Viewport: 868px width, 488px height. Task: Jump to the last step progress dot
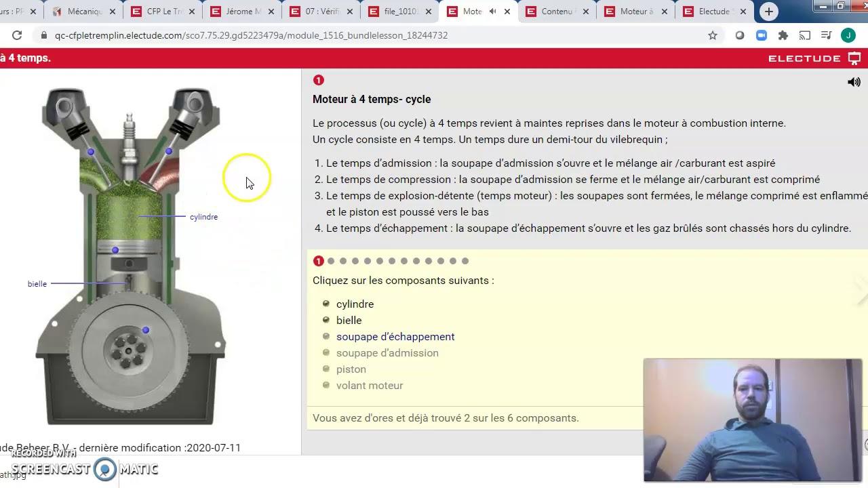(x=465, y=261)
